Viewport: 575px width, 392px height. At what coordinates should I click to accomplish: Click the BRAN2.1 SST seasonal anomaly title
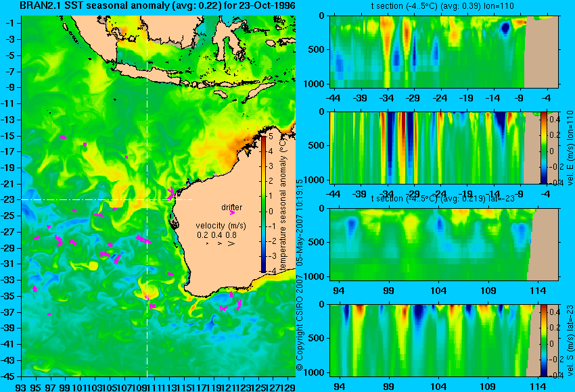pyautogui.click(x=158, y=6)
